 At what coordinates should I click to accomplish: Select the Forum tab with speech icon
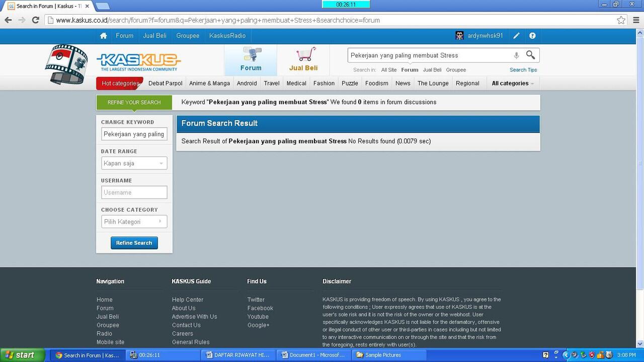tap(251, 60)
